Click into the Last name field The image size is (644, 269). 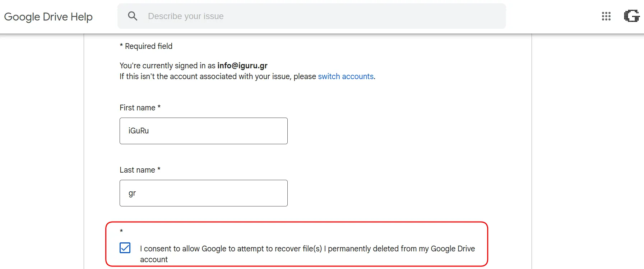(x=204, y=193)
